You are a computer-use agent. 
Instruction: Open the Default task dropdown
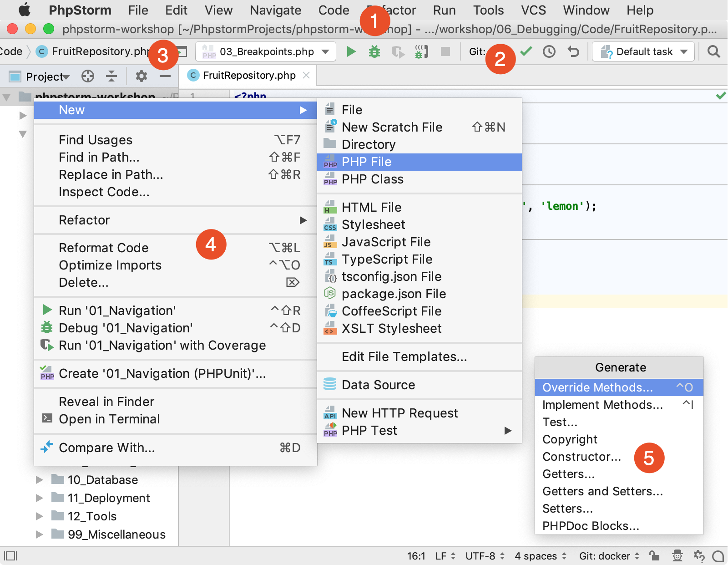[643, 51]
